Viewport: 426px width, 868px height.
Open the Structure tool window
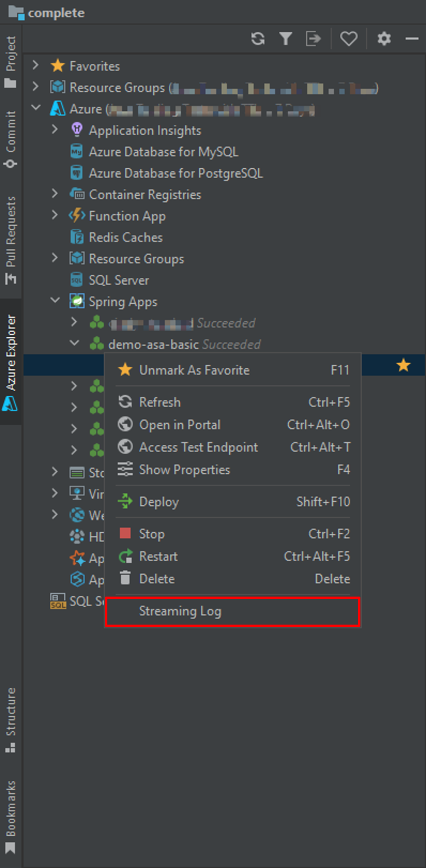click(x=11, y=710)
